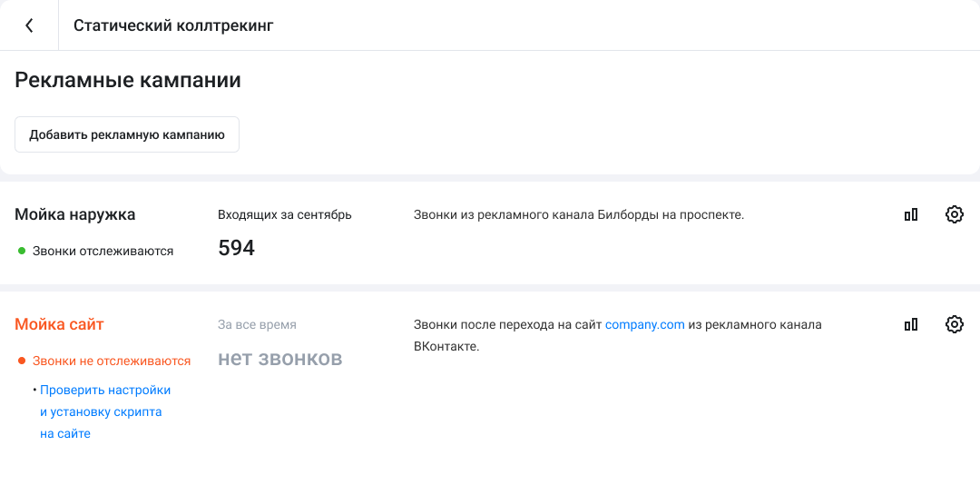This screenshot has height=495, width=980.
Task: Click the Входящих за сентябрь label
Action: (x=285, y=215)
